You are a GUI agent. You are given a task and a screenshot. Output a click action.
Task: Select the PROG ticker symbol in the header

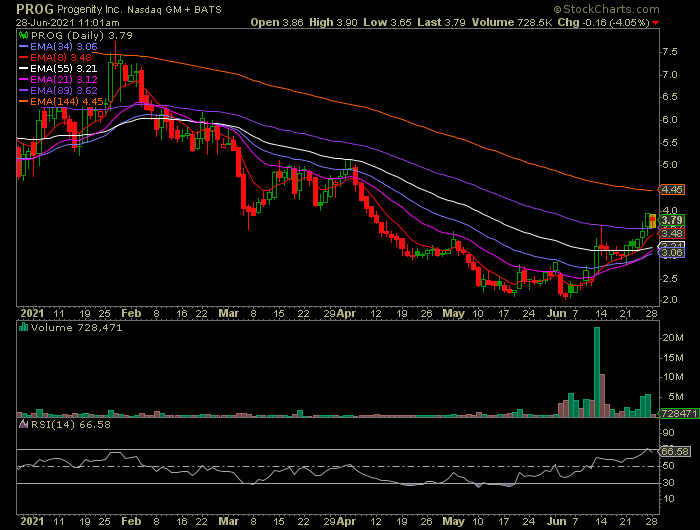click(x=34, y=9)
